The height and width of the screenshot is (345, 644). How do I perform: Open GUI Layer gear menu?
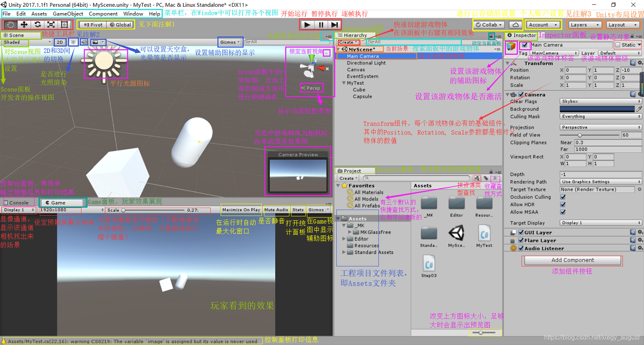tap(640, 232)
